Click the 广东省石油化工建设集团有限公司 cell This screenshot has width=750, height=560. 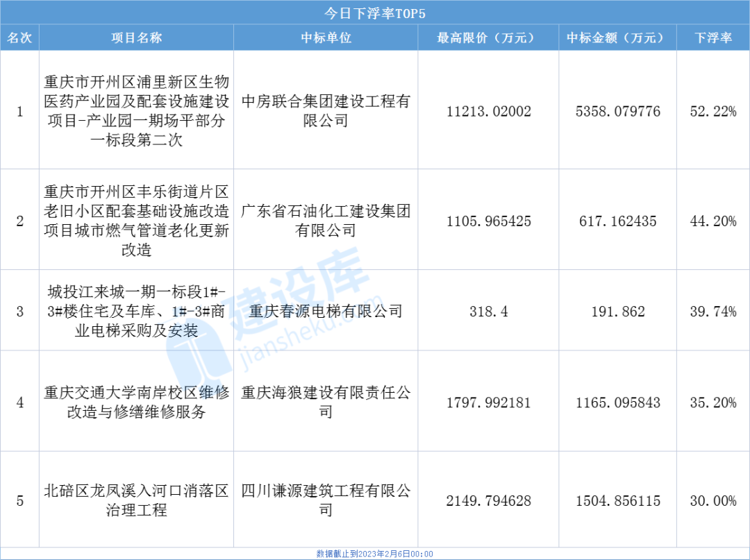coord(326,220)
